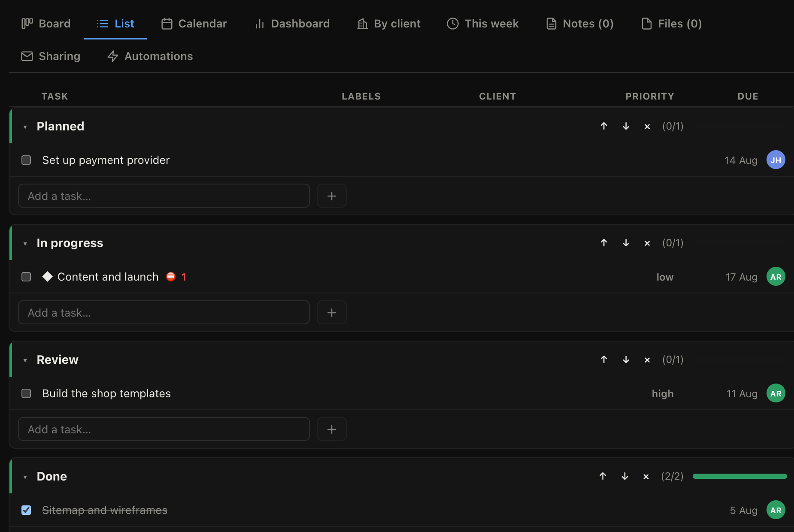This screenshot has height=532, width=794.
Task: Move Planned section up with arrow
Action: click(604, 126)
